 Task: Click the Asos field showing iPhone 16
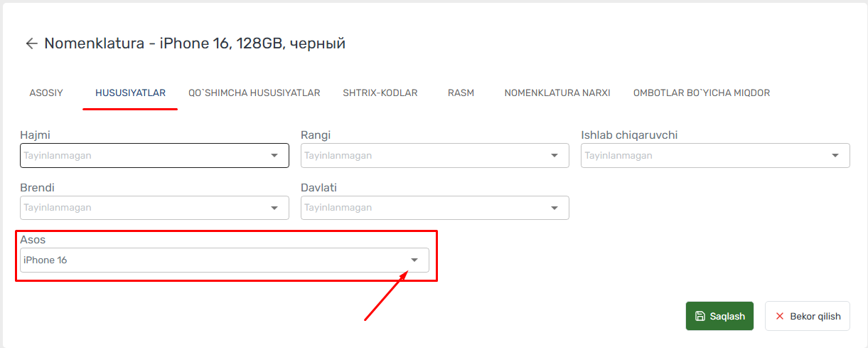[225, 260]
